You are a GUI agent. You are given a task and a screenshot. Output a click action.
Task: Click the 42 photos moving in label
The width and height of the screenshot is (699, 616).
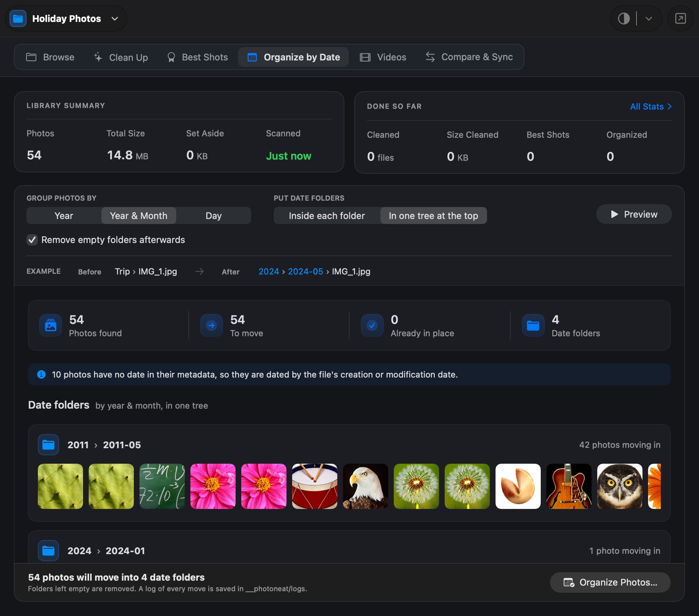click(619, 445)
